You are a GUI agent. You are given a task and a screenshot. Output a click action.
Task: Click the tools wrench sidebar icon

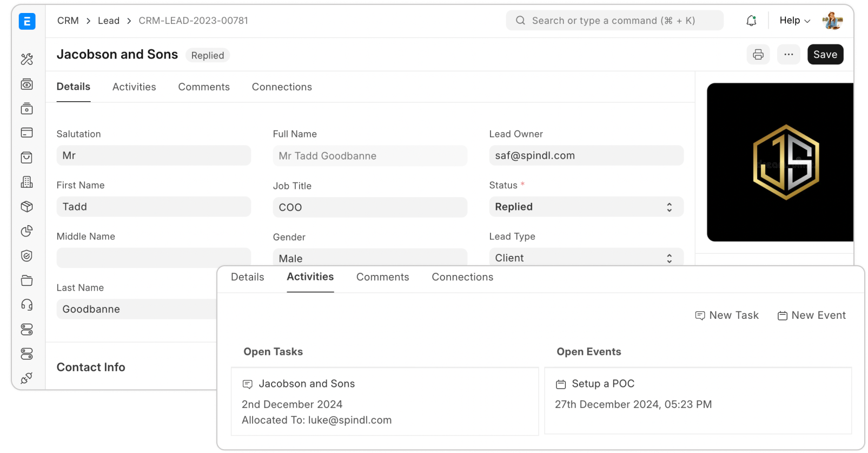(26, 59)
